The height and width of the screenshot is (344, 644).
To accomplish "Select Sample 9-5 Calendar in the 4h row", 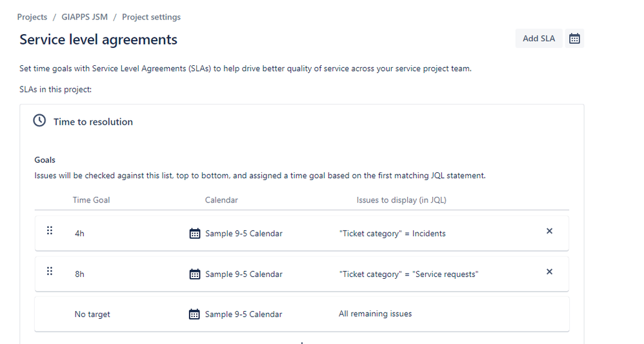I will click(244, 234).
